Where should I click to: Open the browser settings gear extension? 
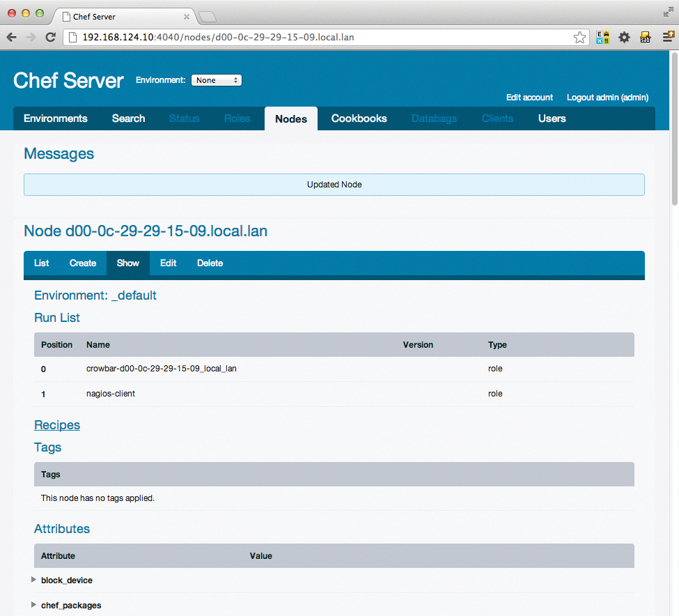(x=624, y=38)
